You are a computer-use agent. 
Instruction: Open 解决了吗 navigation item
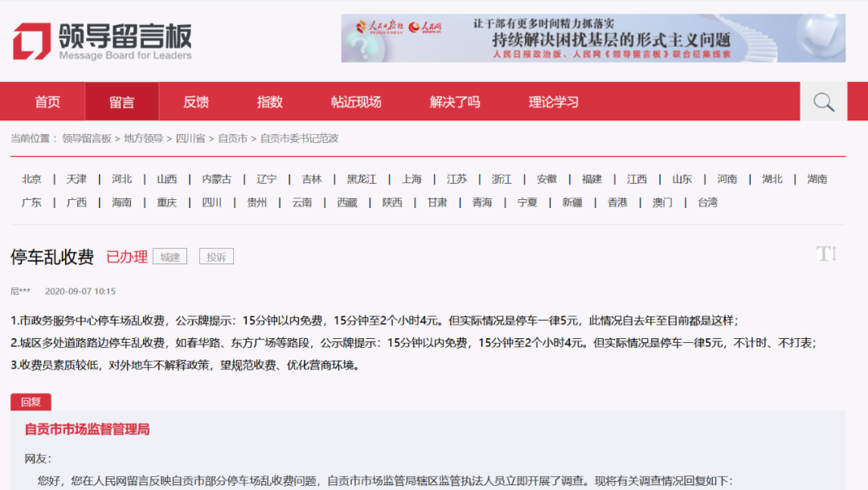[x=455, y=102]
